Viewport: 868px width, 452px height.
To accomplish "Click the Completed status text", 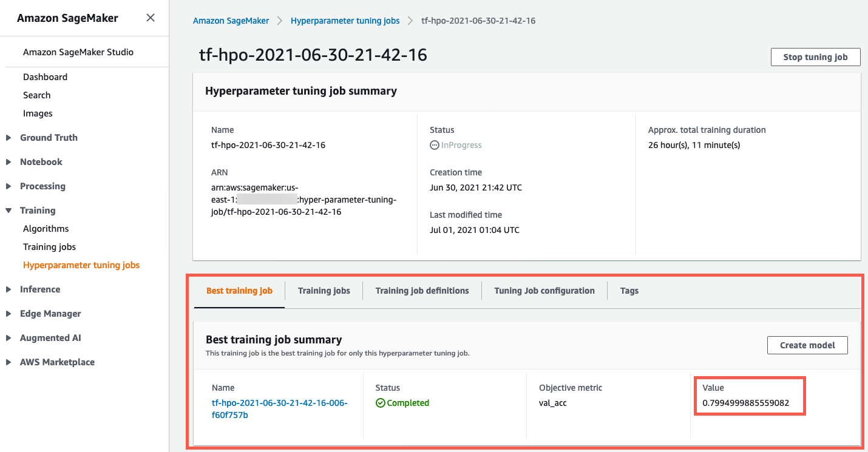I will click(408, 403).
